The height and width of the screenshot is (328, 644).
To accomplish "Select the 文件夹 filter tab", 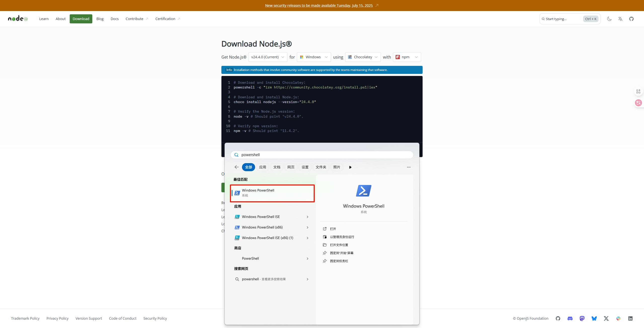I will click(x=321, y=167).
